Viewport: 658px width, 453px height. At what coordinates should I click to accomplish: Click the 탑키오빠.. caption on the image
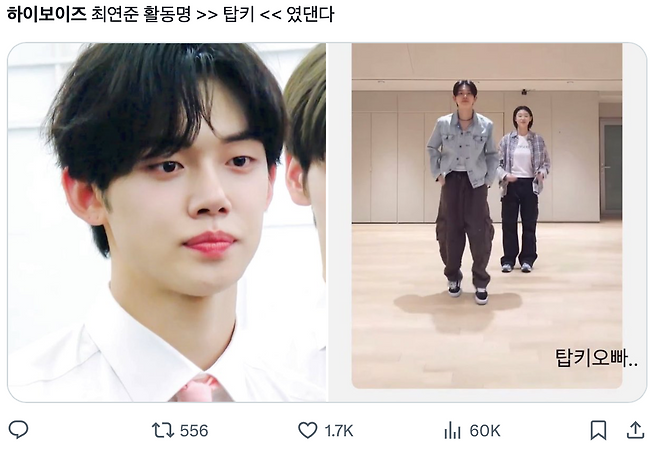point(596,358)
